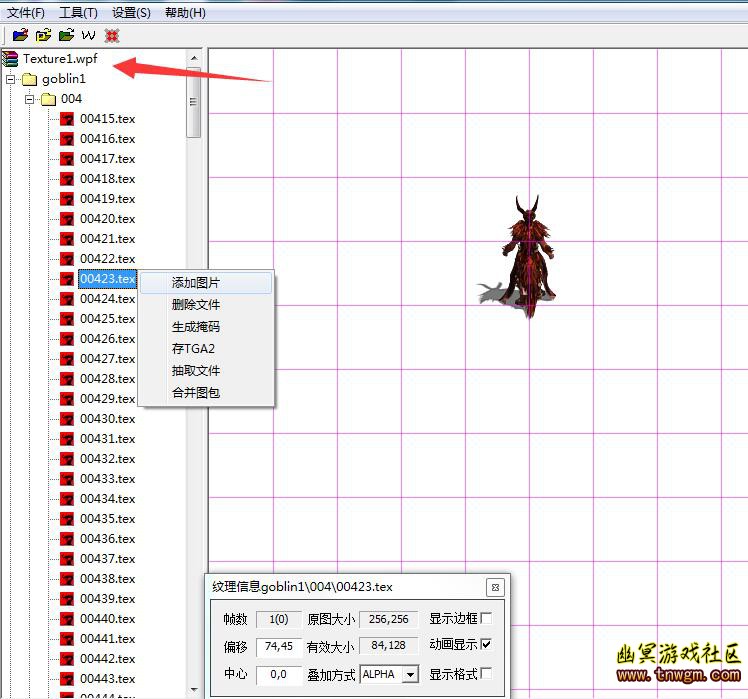Click the red icon beside 00418.tex
748x699 pixels.
67,179
